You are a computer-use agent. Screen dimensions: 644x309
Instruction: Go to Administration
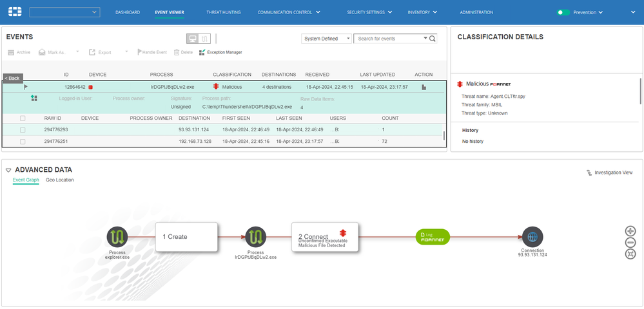(476, 12)
